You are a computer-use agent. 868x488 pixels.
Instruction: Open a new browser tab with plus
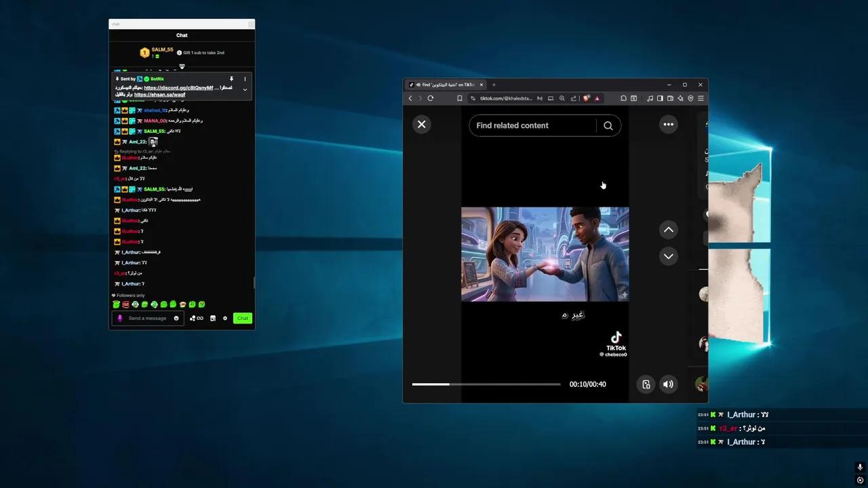coord(494,85)
